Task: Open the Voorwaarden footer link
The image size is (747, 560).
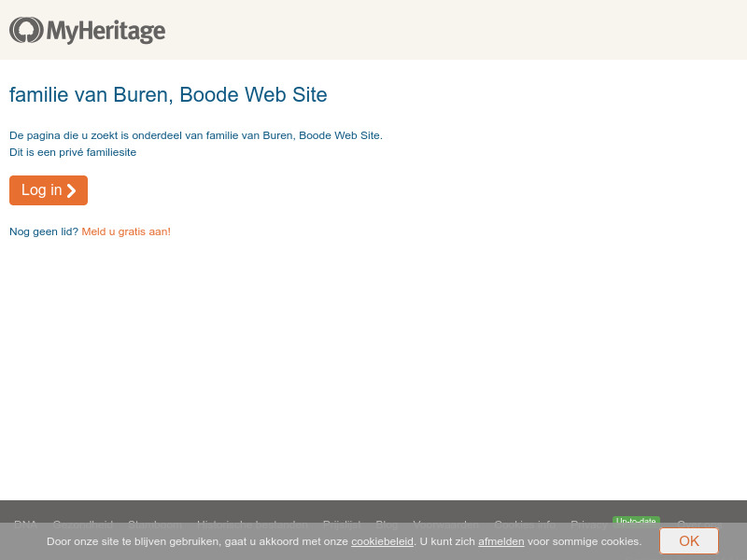Action: [x=445, y=525]
